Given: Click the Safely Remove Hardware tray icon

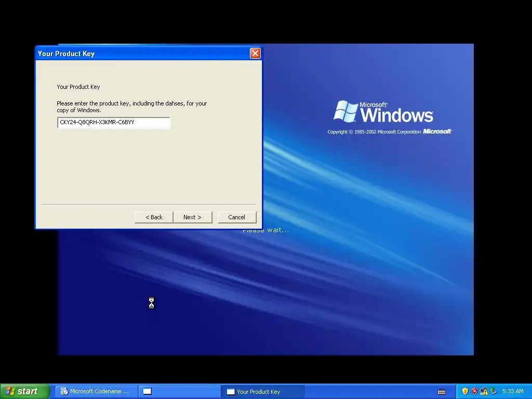Looking at the screenshot, I should click(x=494, y=391).
